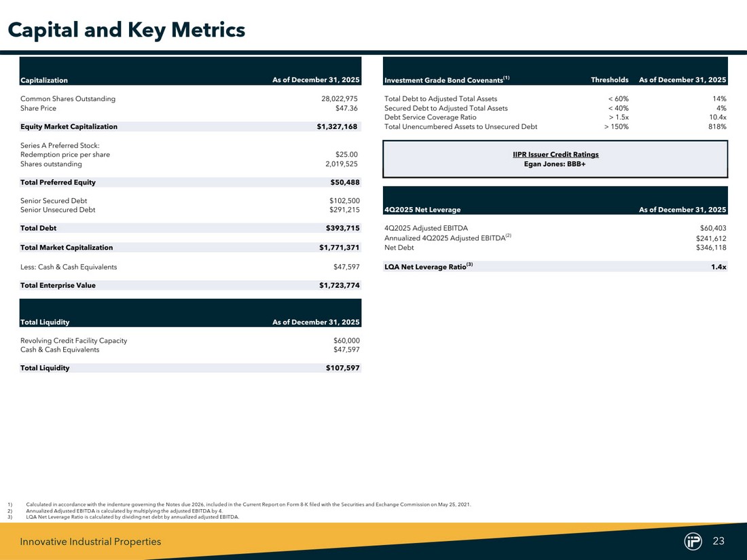This screenshot has width=747, height=560.
Task: Click the Innovative Industrial Properties footer text
Action: click(90, 542)
